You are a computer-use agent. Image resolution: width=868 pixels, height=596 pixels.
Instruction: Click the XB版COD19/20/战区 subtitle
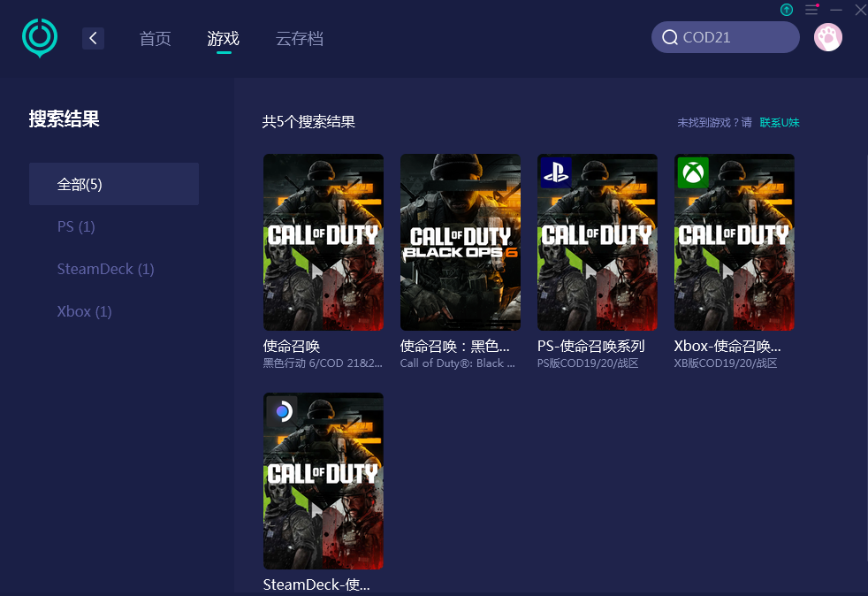point(726,363)
